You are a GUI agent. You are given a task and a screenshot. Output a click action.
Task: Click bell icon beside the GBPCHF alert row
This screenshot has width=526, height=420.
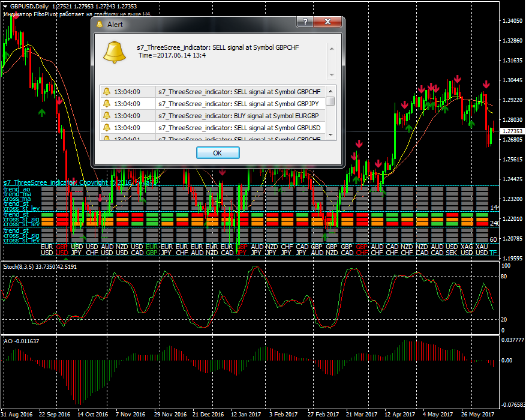[107, 91]
